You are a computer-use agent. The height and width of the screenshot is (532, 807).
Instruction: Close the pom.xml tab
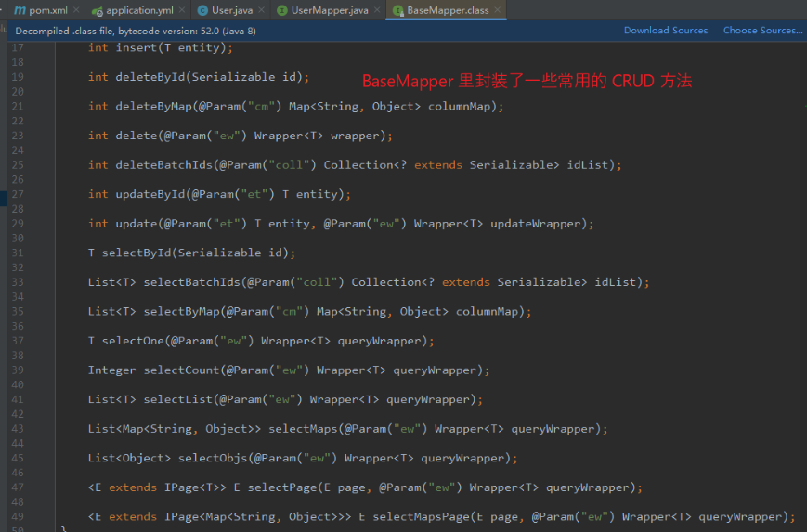point(76,10)
